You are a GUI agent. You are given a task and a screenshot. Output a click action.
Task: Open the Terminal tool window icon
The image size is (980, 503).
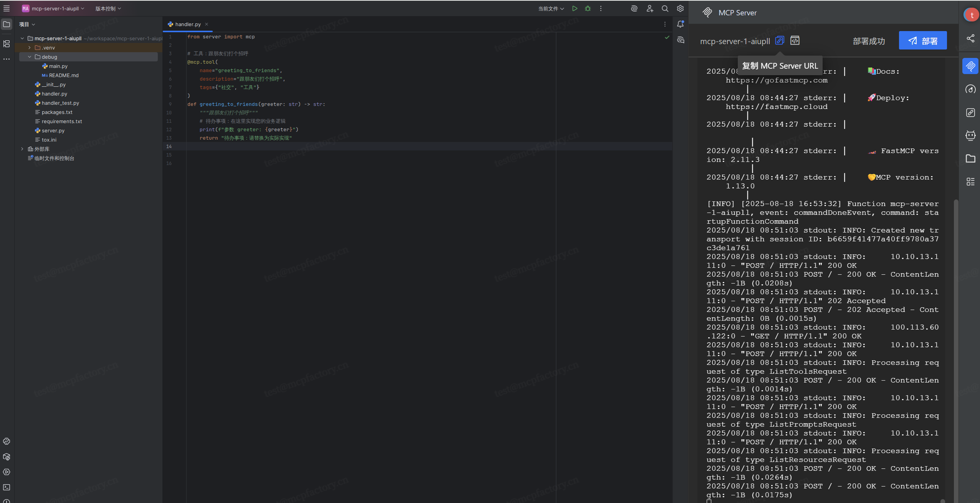pyautogui.click(x=7, y=487)
